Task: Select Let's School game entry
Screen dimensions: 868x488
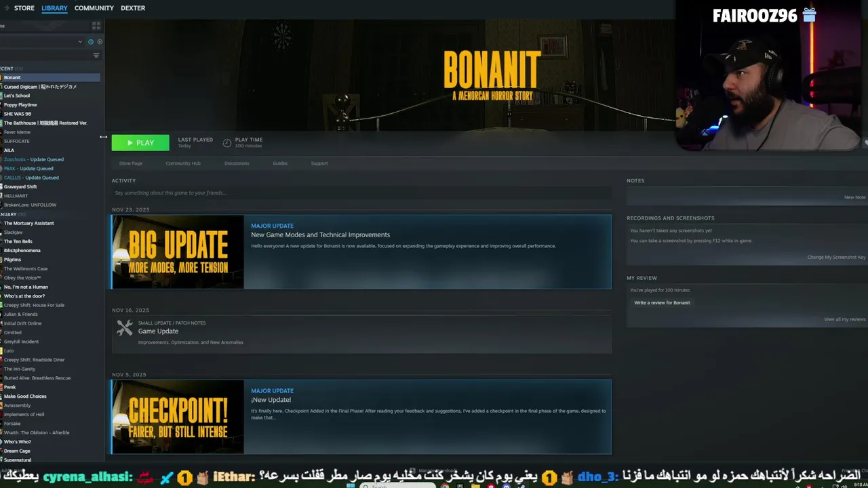Action: 17,96
